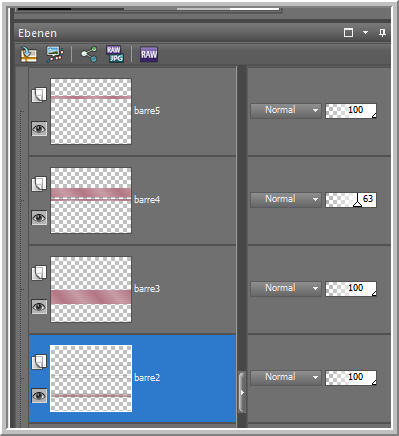Click the barre4 opacity slider at 63

(351, 200)
